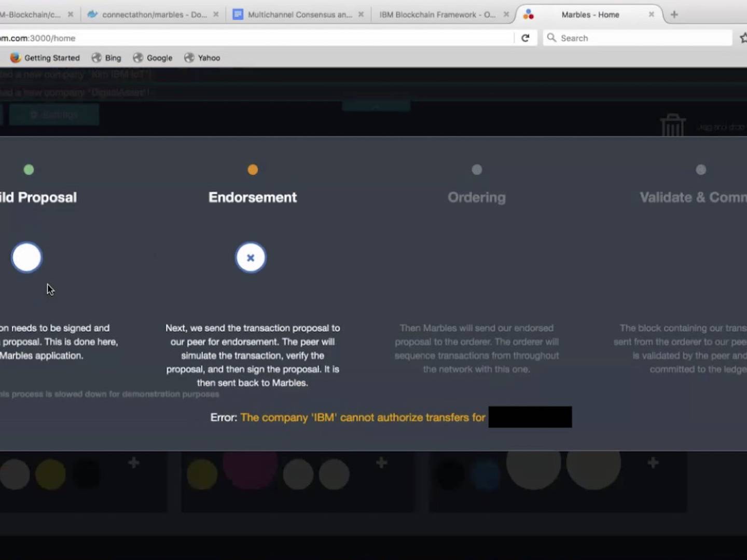Screen dimensions: 747x560
Task: Click the Docker whale icon on connectathon tab
Action: click(x=92, y=14)
